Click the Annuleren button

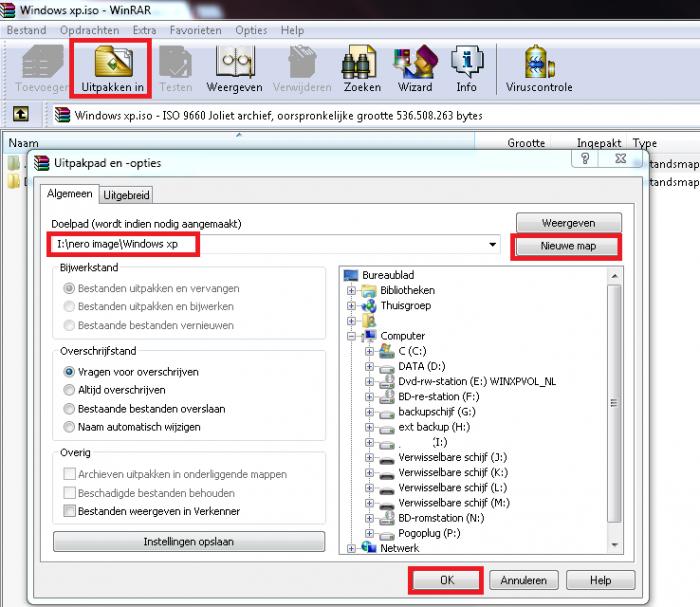pyautogui.click(x=524, y=580)
